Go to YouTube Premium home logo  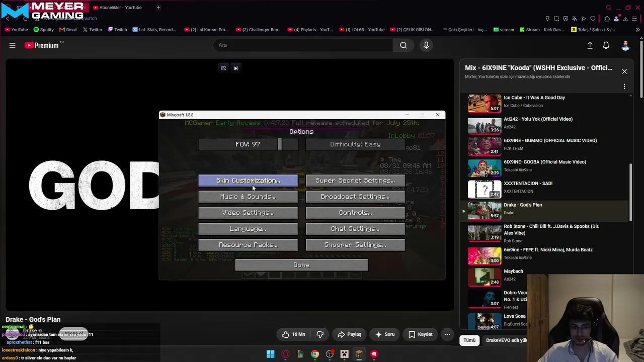[x=42, y=45]
